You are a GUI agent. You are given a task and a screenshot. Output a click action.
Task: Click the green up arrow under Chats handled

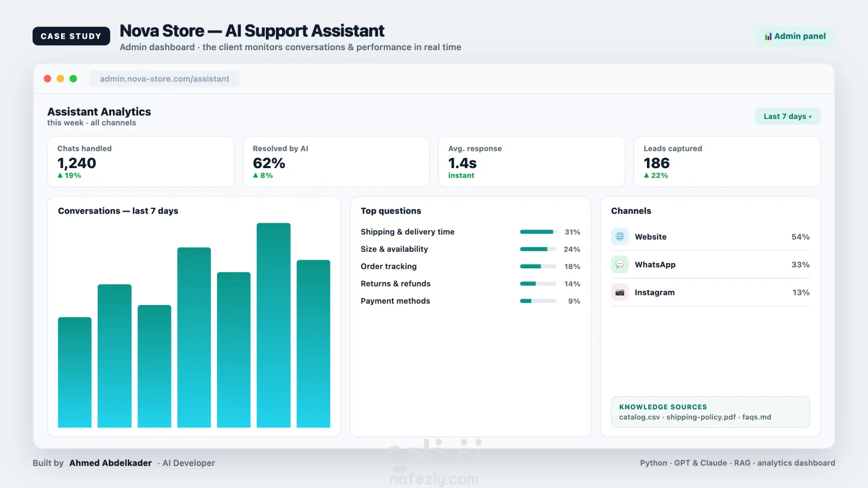point(60,175)
